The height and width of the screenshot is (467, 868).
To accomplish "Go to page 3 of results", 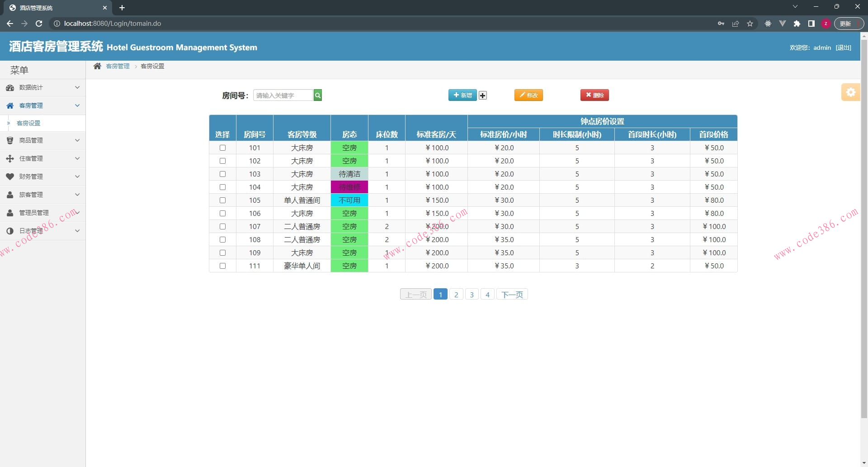I will [x=472, y=295].
